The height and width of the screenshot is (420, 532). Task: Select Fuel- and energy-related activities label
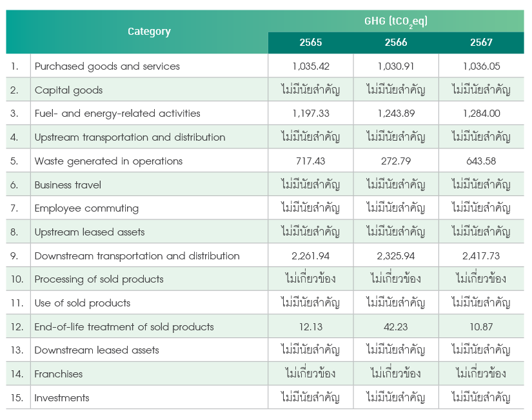coord(117,114)
